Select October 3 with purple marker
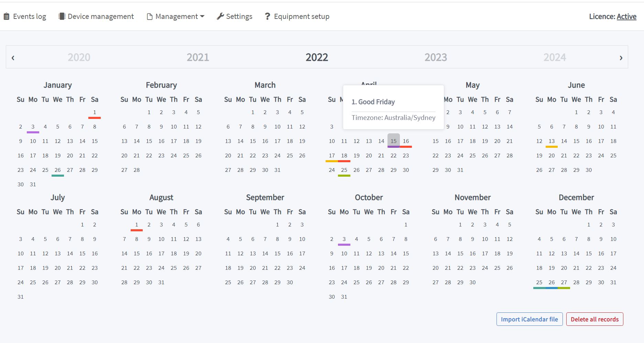Image resolution: width=644 pixels, height=343 pixels. coord(344,239)
